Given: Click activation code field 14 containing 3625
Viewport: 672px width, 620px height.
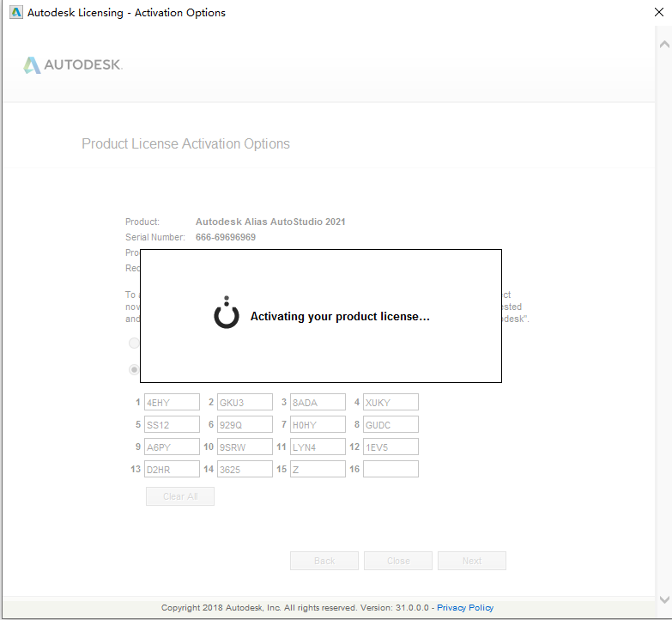Looking at the screenshot, I should pyautogui.click(x=245, y=469).
